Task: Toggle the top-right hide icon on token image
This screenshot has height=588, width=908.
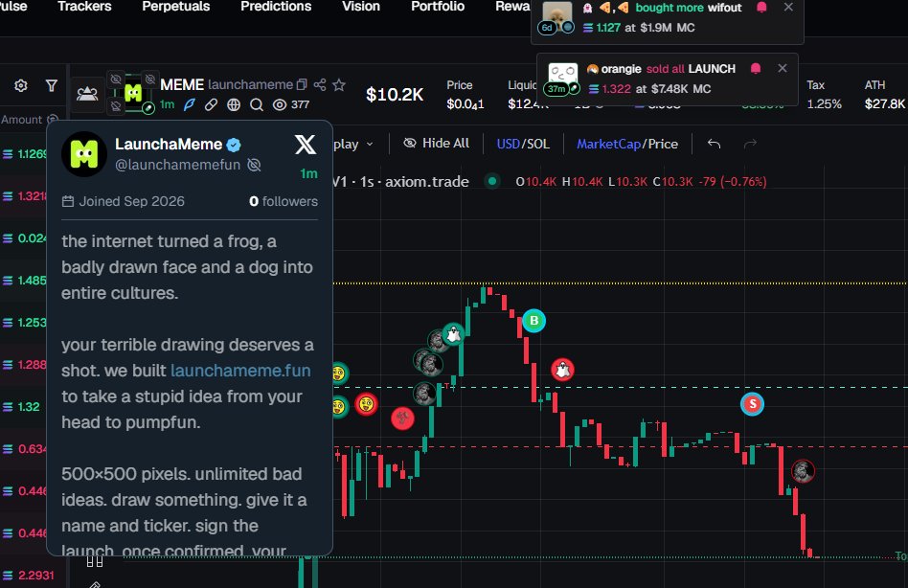Action: tap(150, 79)
